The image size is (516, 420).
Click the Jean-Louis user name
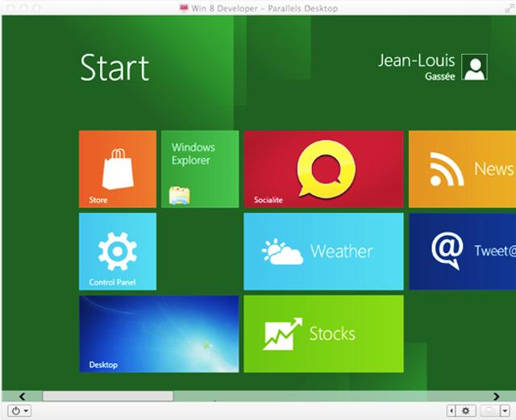[x=416, y=61]
